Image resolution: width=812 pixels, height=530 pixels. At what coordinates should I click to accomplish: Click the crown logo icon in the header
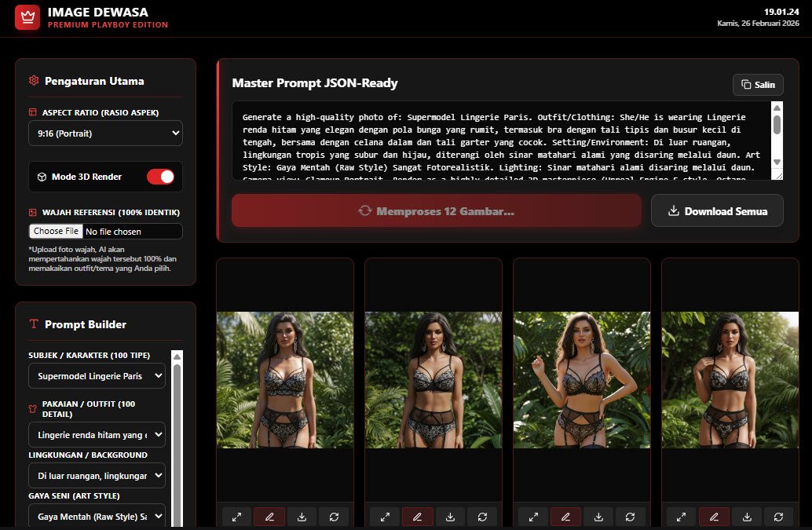point(27,17)
